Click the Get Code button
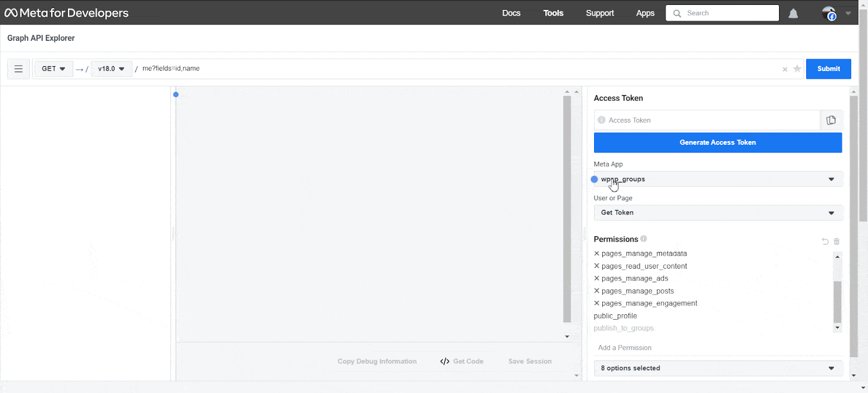 tap(462, 361)
